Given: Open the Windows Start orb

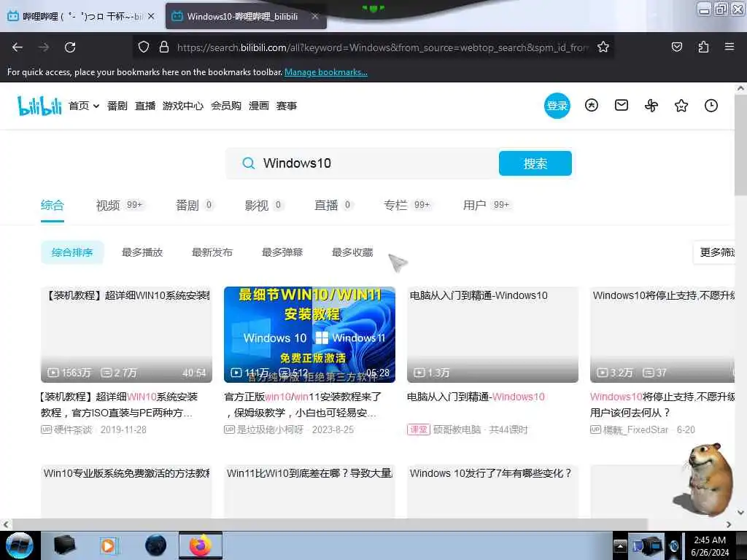Looking at the screenshot, I should pos(19,545).
